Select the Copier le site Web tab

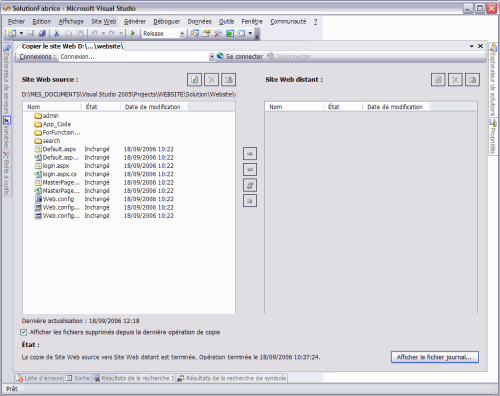[72, 46]
